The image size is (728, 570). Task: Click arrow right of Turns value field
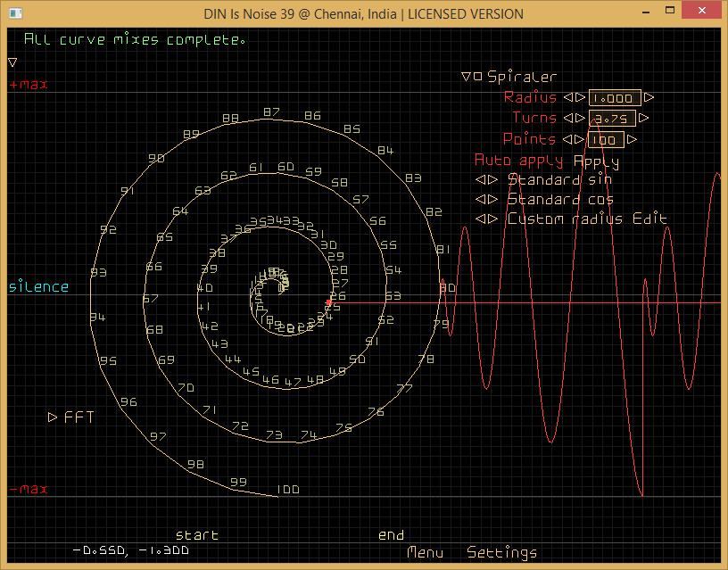pos(643,119)
